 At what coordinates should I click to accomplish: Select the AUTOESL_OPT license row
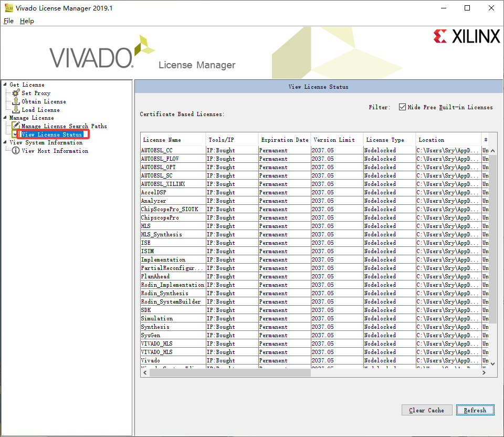point(315,167)
